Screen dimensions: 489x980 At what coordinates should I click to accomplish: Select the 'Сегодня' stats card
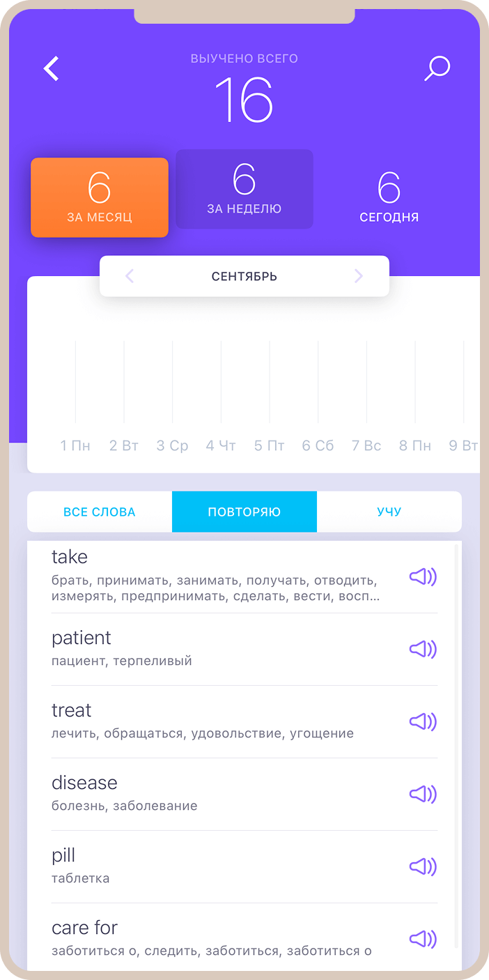coord(389,197)
